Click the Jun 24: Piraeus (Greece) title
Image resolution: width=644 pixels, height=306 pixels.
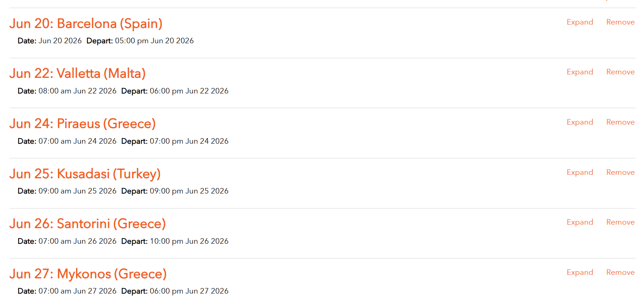pyautogui.click(x=82, y=124)
